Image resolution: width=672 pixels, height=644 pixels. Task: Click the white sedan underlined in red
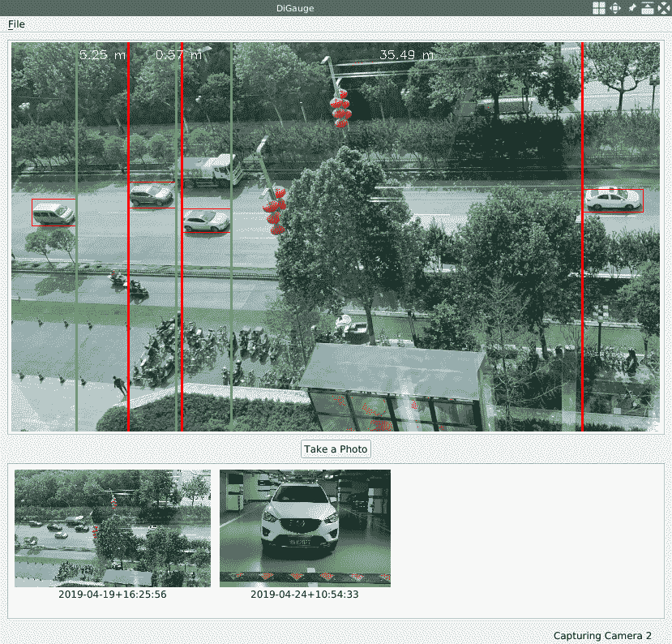pos(206,221)
